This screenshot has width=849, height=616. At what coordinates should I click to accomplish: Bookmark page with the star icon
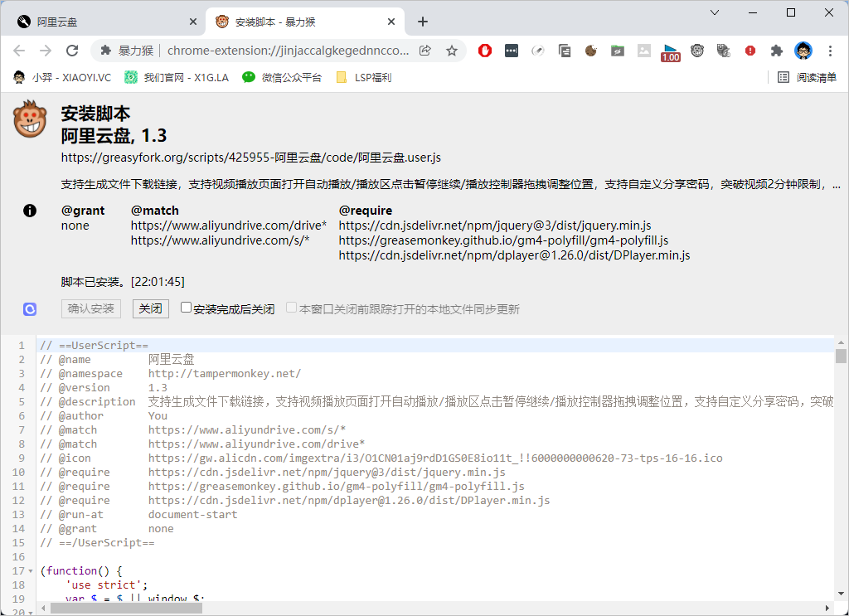452,51
